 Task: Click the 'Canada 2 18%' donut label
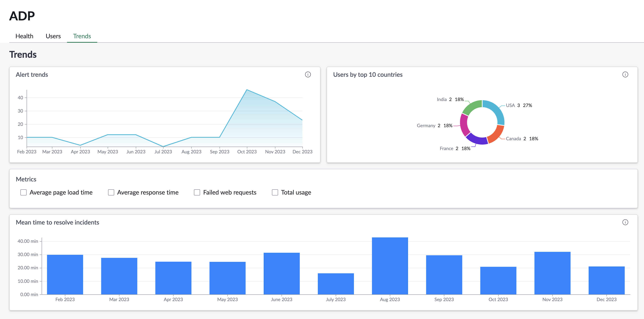pos(522,139)
